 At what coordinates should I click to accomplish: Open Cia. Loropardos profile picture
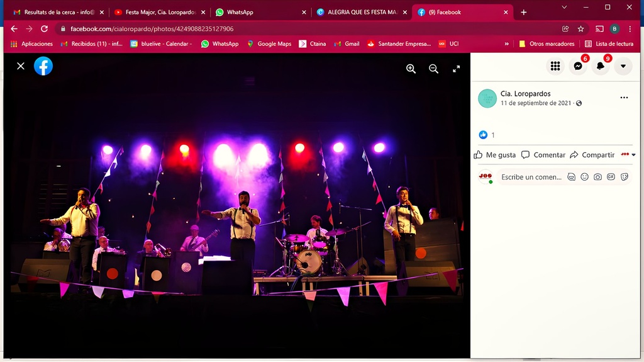(x=487, y=98)
